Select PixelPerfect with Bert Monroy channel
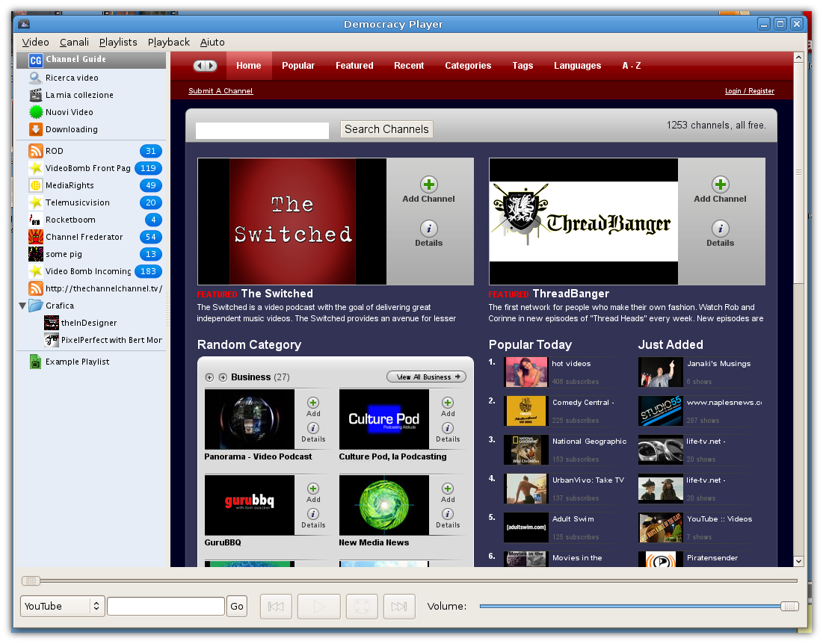This screenshot has height=644, width=823. (x=90, y=341)
